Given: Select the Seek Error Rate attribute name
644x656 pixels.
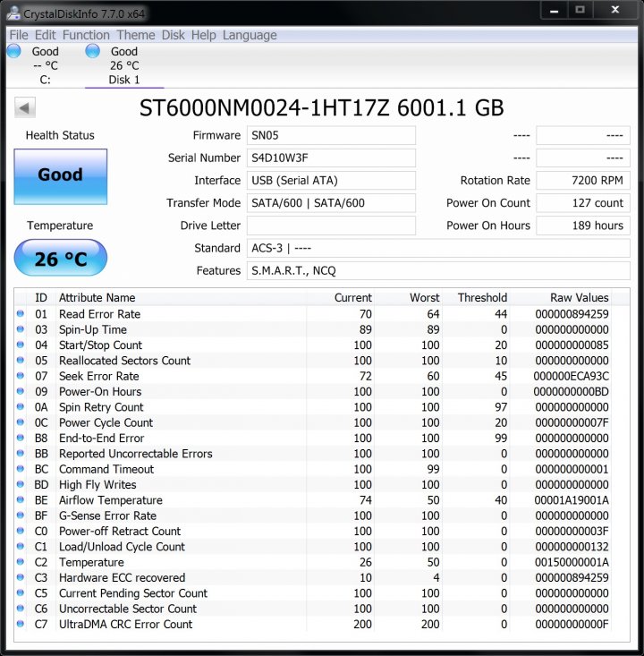Looking at the screenshot, I should point(98,376).
